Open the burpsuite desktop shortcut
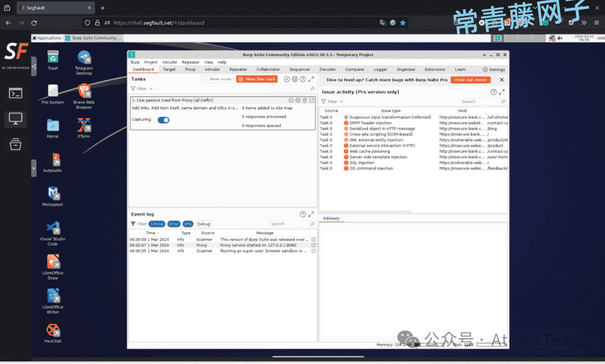605x364 pixels. 53,162
